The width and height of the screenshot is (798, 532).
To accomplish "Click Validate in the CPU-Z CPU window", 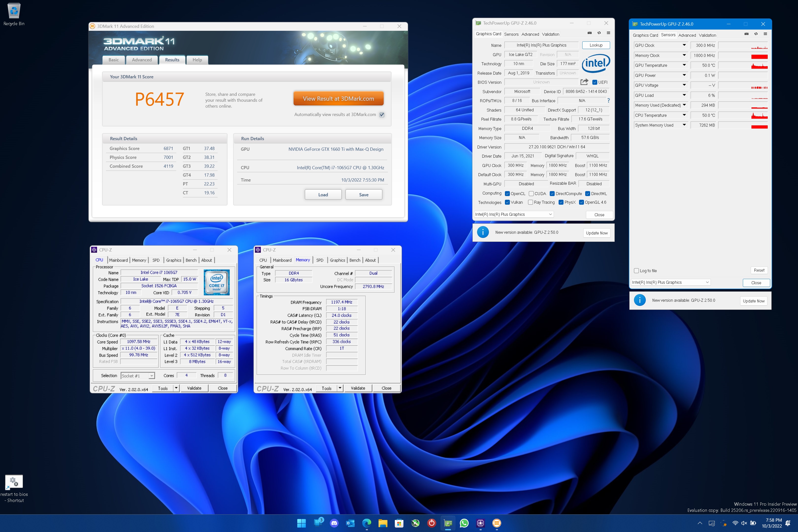I will pos(194,388).
